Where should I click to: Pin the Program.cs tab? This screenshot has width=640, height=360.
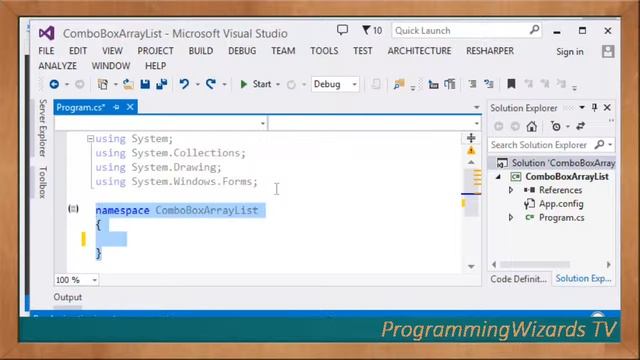click(116, 107)
